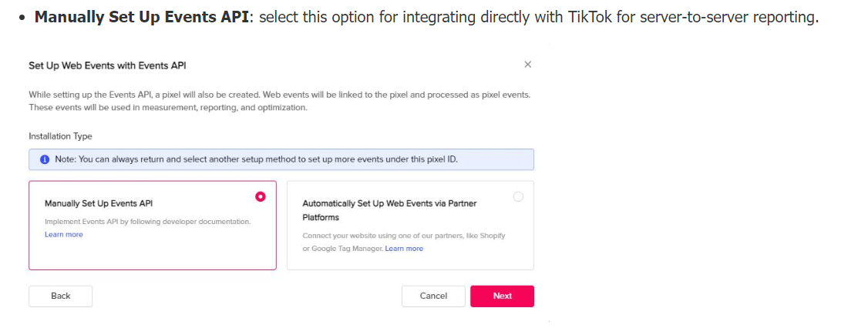This screenshot has width=868, height=328.
Task: Close the Set Up Web Events dialog
Action: [527, 65]
